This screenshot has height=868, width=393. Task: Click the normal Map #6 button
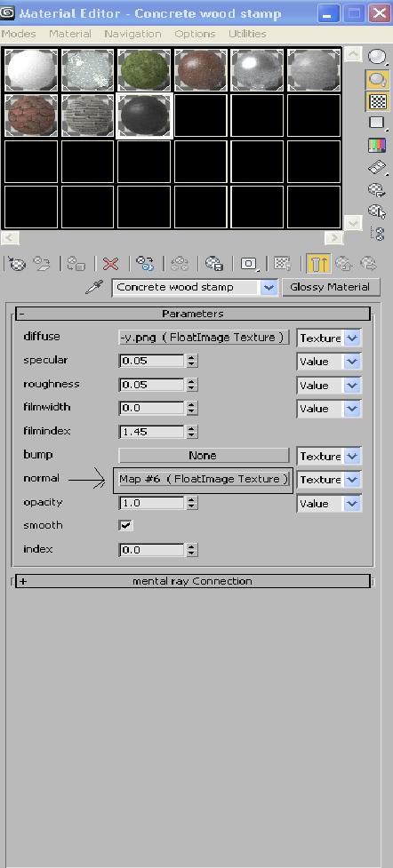click(x=204, y=480)
